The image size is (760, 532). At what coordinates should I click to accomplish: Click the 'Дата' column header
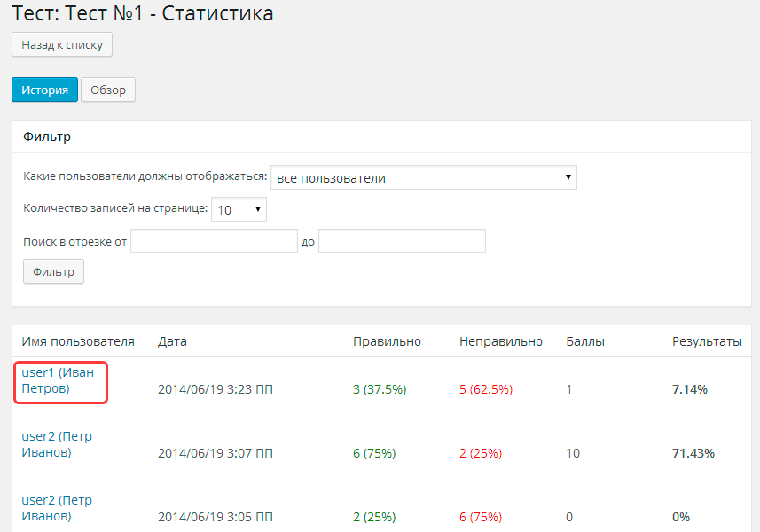(x=172, y=341)
